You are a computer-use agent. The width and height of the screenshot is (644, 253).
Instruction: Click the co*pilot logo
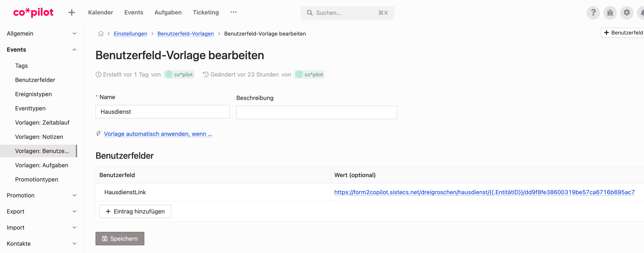33,12
